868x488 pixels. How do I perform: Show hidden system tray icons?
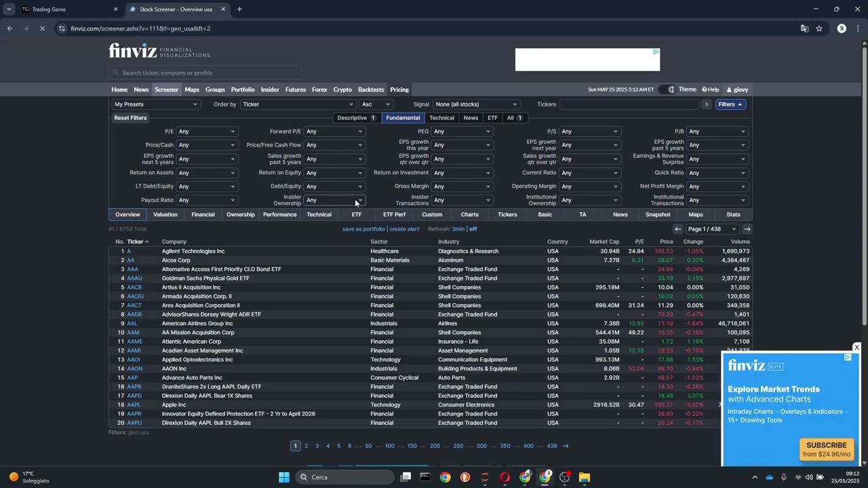click(x=755, y=477)
